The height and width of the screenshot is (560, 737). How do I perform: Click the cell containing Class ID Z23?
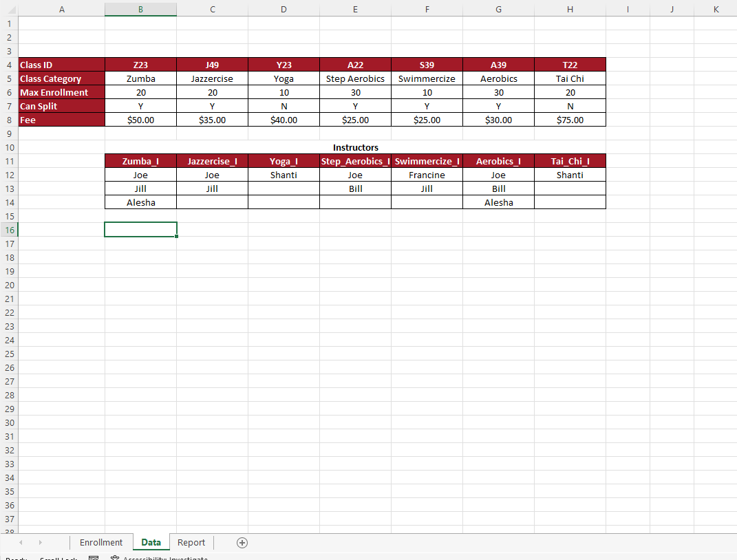point(140,65)
